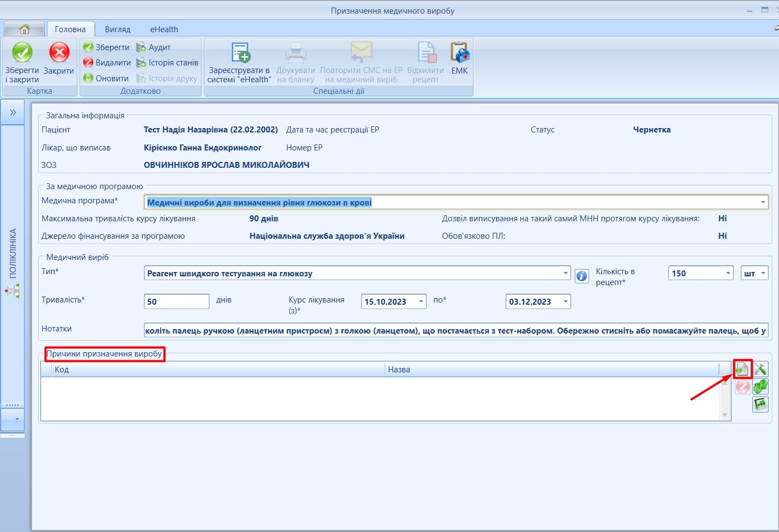
Task: Open the start date 15.10.2023 calendar dropdown
Action: click(421, 301)
